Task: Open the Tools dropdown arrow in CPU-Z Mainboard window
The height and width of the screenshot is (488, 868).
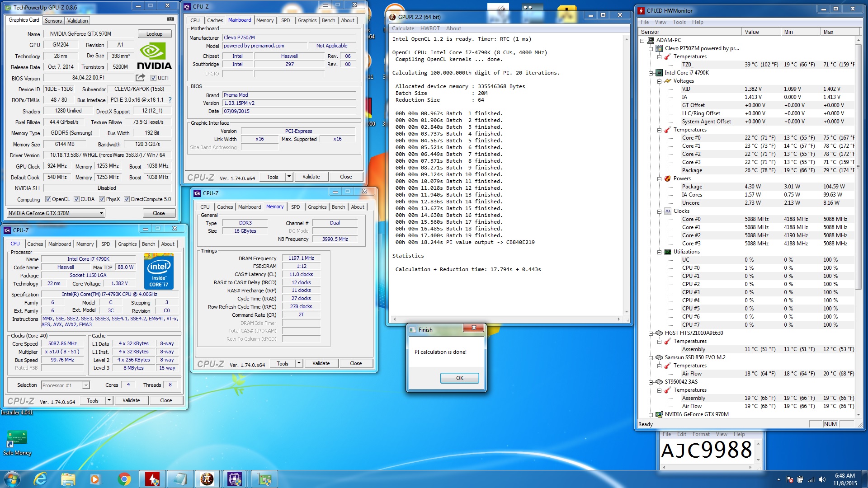Action: tap(289, 177)
